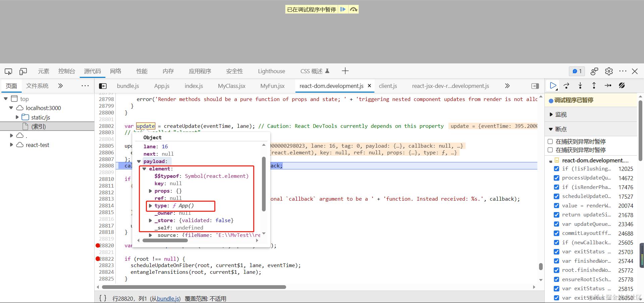Add new DevTools tab with plus icon
This screenshot has height=303, width=644.
(345, 71)
